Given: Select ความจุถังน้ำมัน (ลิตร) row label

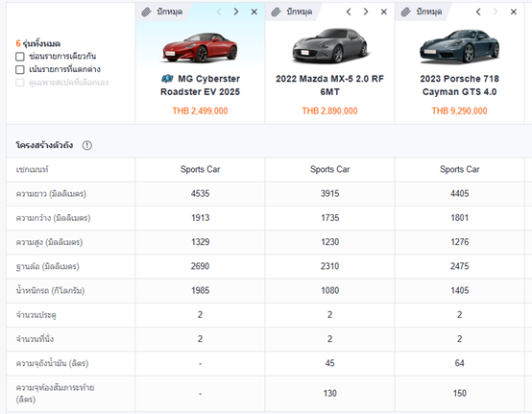Looking at the screenshot, I should [x=52, y=363].
